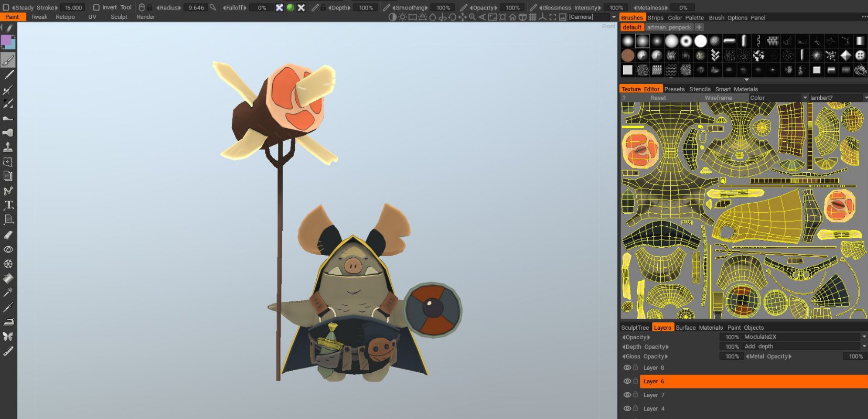
Task: Click the Radius value field
Action: pos(196,7)
